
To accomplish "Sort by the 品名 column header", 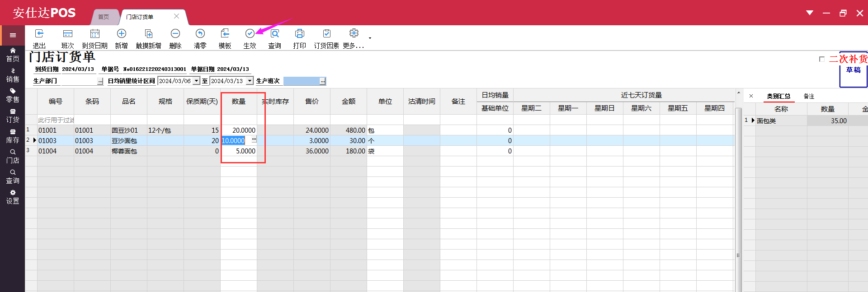I will pyautogui.click(x=129, y=102).
